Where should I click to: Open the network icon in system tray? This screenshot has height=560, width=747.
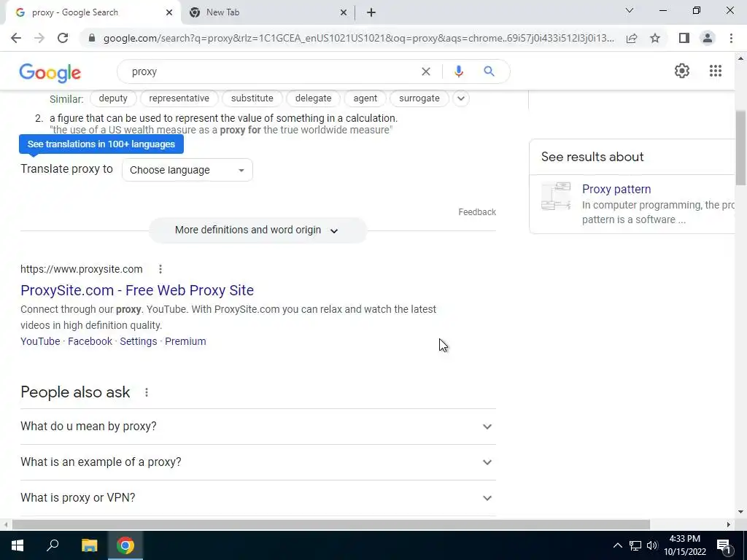coord(635,545)
